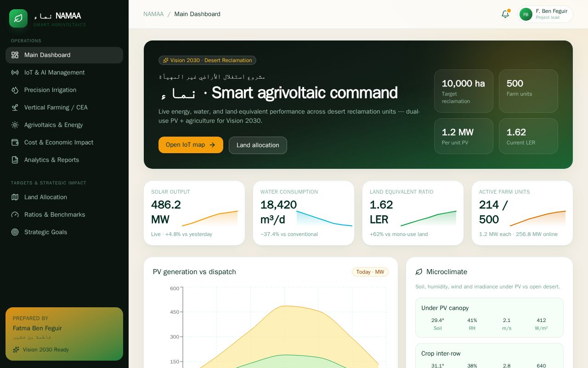Click the Vision 2030 Ready sparkle icon

(x=16, y=350)
